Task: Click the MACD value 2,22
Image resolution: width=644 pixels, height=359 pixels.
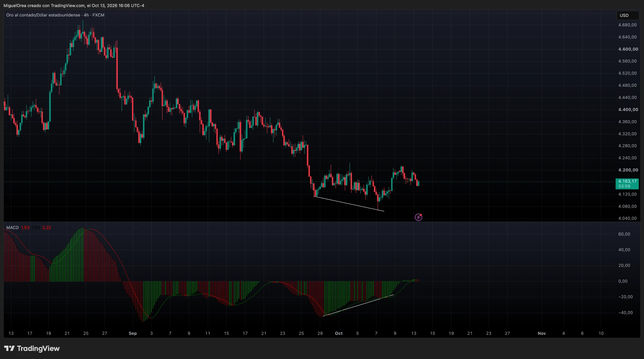Action: tap(46, 228)
